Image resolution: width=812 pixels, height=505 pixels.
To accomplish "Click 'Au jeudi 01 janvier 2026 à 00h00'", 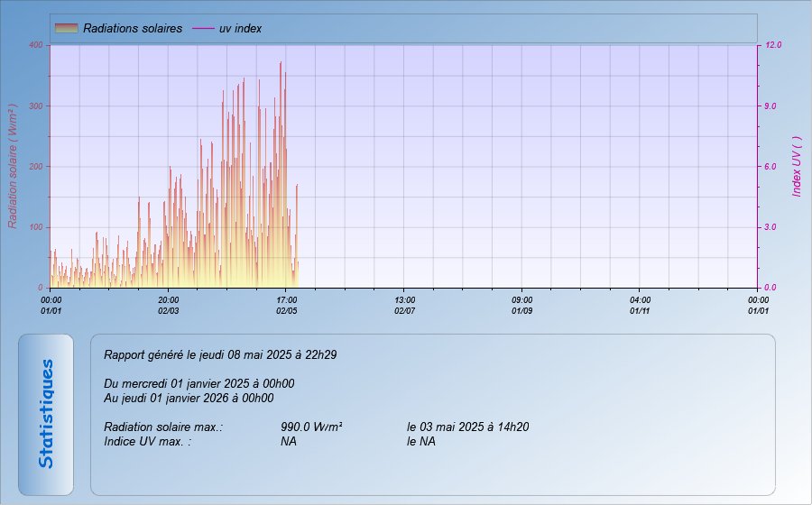I will point(189,399).
